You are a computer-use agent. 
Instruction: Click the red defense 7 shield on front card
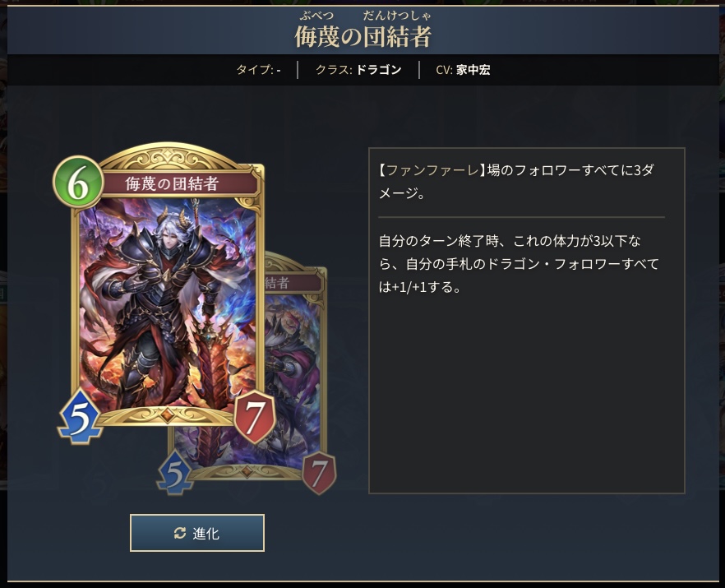pyautogui.click(x=254, y=416)
